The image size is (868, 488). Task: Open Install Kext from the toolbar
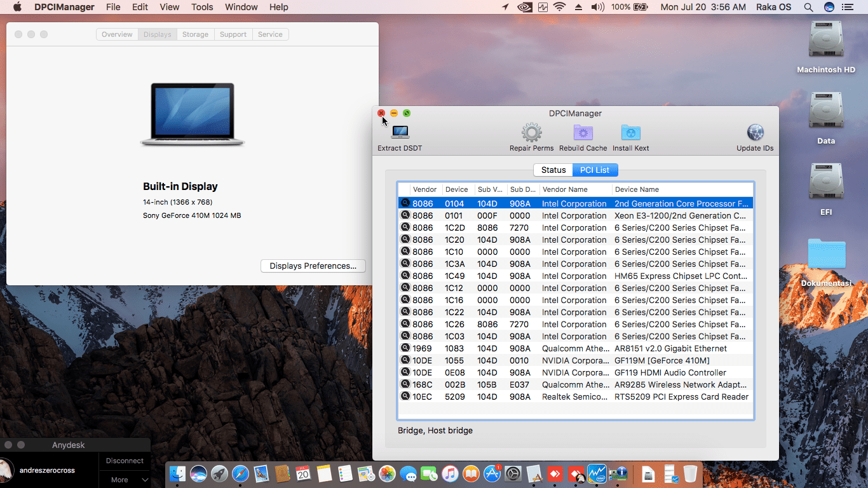tap(631, 133)
